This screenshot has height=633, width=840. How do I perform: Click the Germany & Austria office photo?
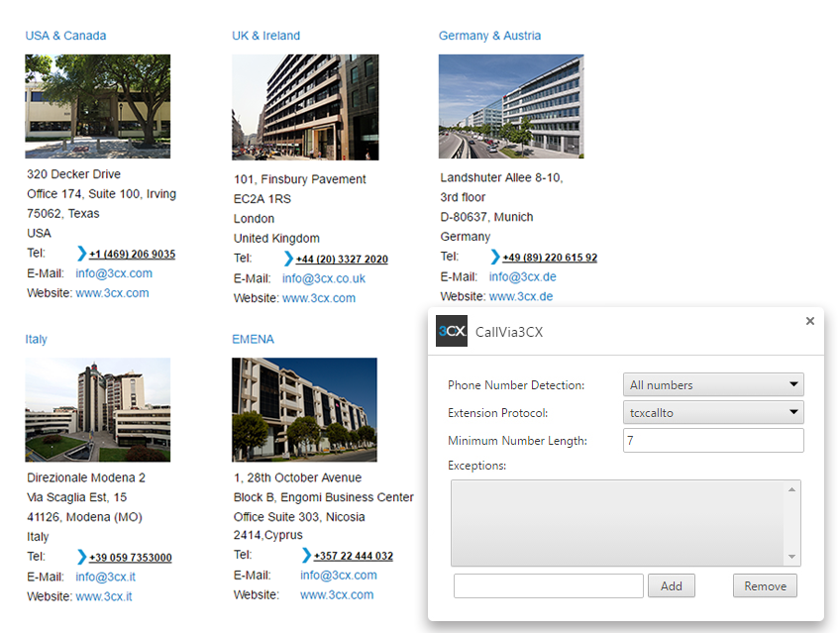coord(511,106)
